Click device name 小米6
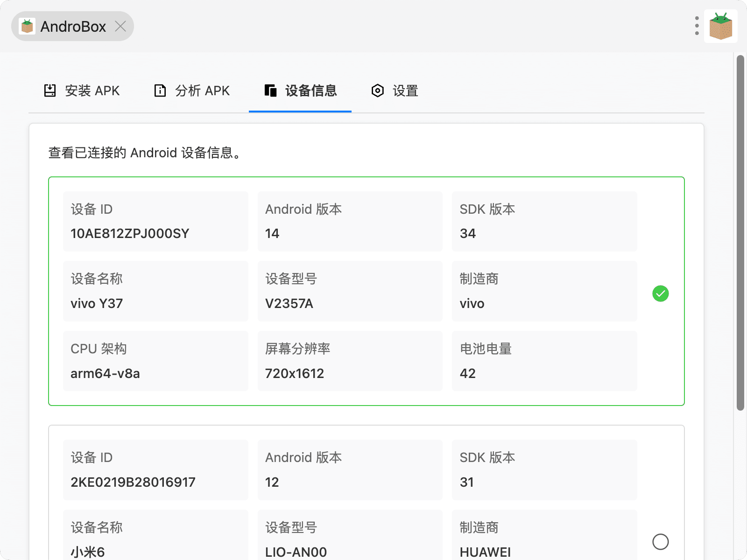This screenshot has height=560, width=747. point(88,552)
